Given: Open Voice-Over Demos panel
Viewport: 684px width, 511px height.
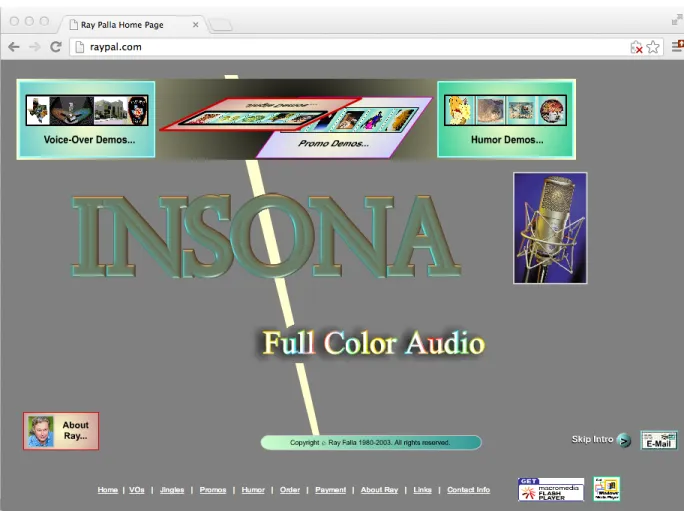Looking at the screenshot, I should [x=86, y=119].
